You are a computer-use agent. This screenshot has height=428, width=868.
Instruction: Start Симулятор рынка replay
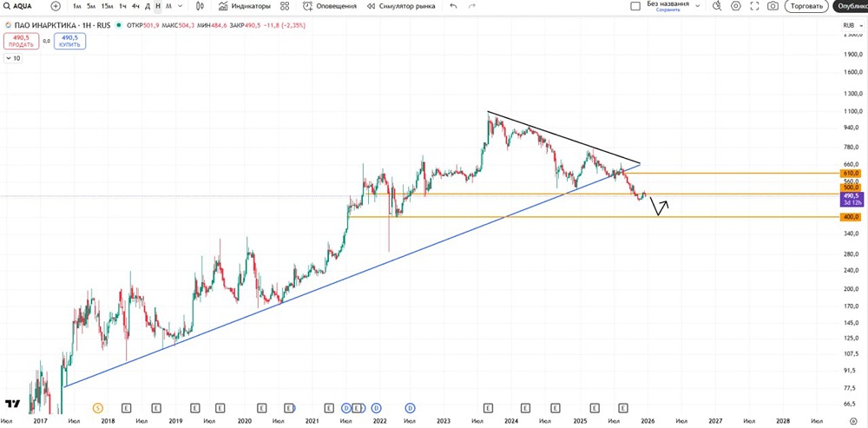[x=401, y=6]
